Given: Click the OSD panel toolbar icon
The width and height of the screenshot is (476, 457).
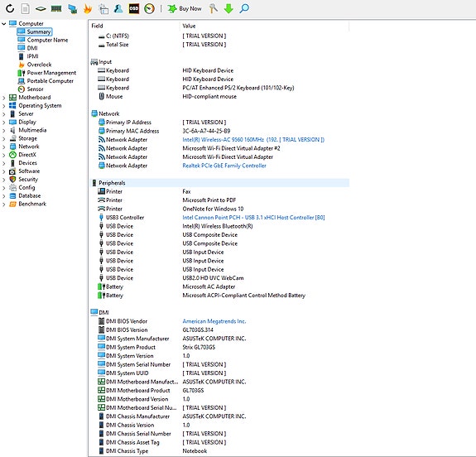Looking at the screenshot, I should [x=134, y=8].
